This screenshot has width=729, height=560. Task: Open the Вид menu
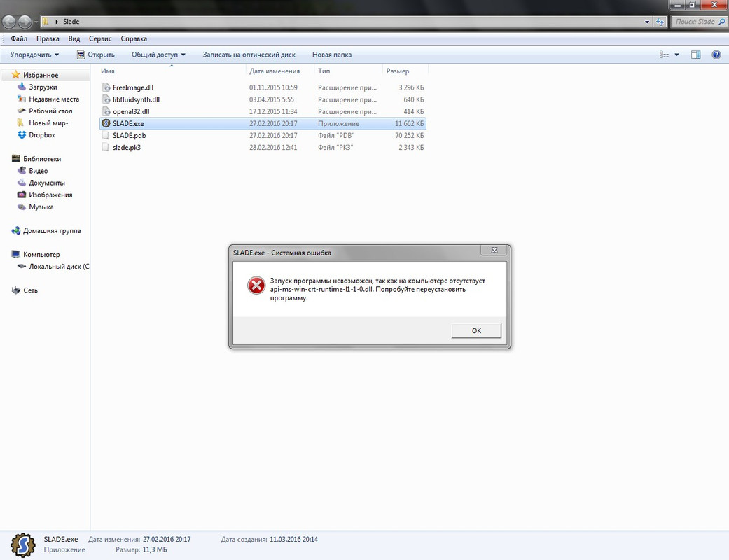74,38
